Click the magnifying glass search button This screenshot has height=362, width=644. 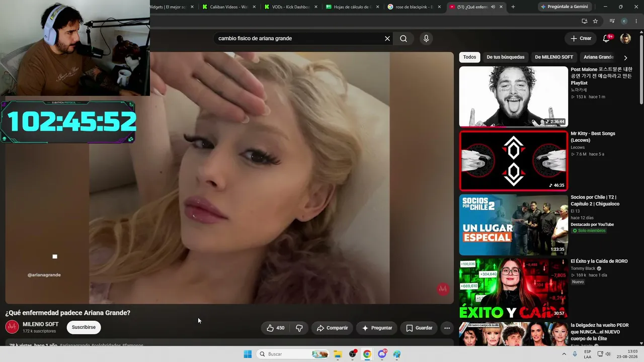point(404,38)
